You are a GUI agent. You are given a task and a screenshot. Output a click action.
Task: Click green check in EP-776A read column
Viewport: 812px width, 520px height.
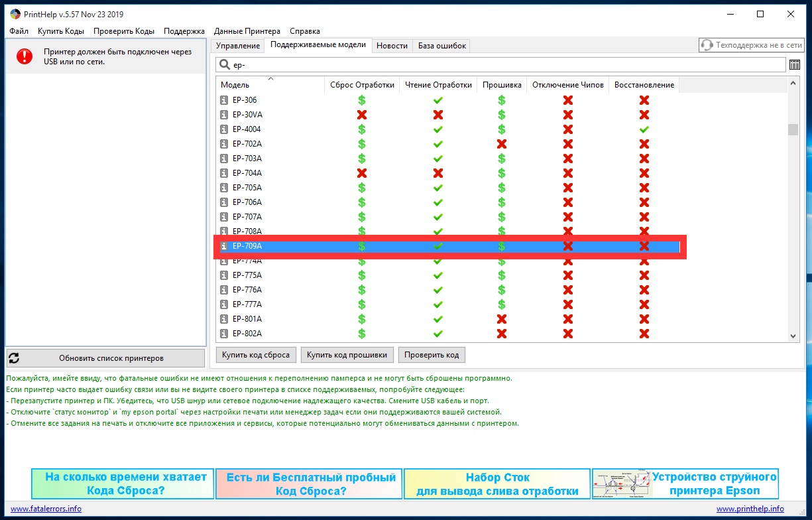(438, 290)
